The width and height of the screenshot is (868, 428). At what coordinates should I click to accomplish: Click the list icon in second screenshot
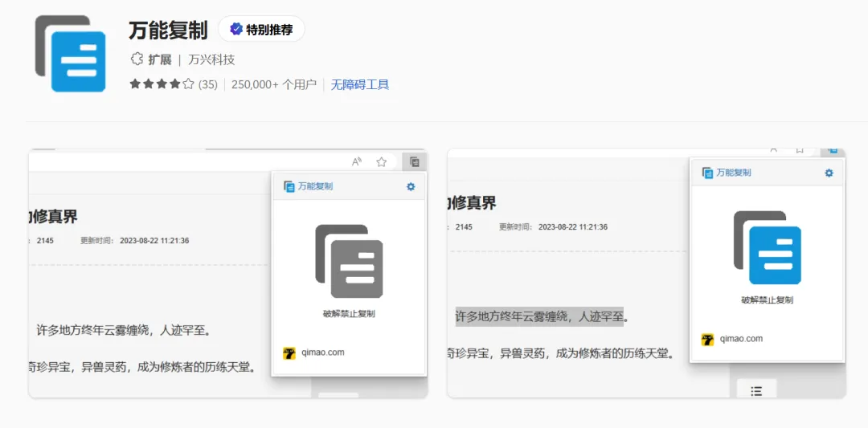pos(756,391)
